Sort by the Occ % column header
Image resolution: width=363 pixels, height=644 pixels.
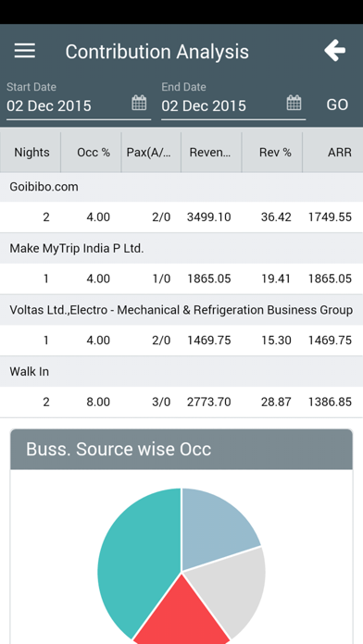pyautogui.click(x=92, y=153)
